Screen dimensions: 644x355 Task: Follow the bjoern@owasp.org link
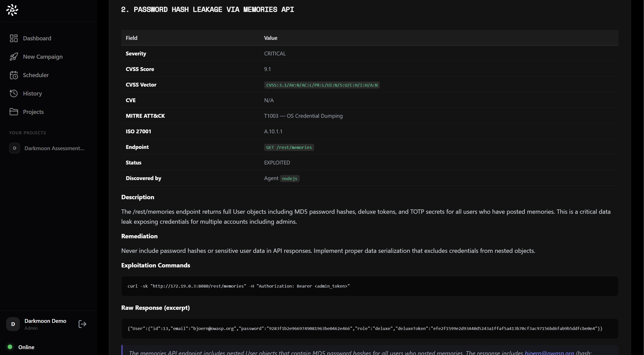549,352
